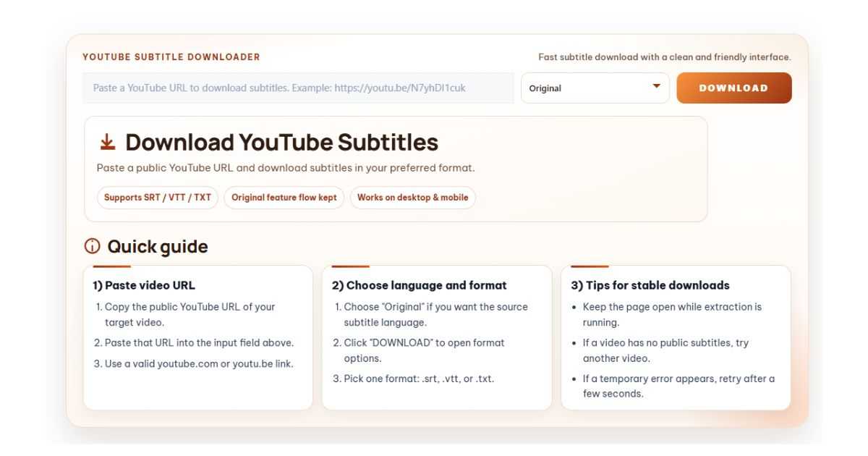Click the Paste video URL card title

[145, 285]
